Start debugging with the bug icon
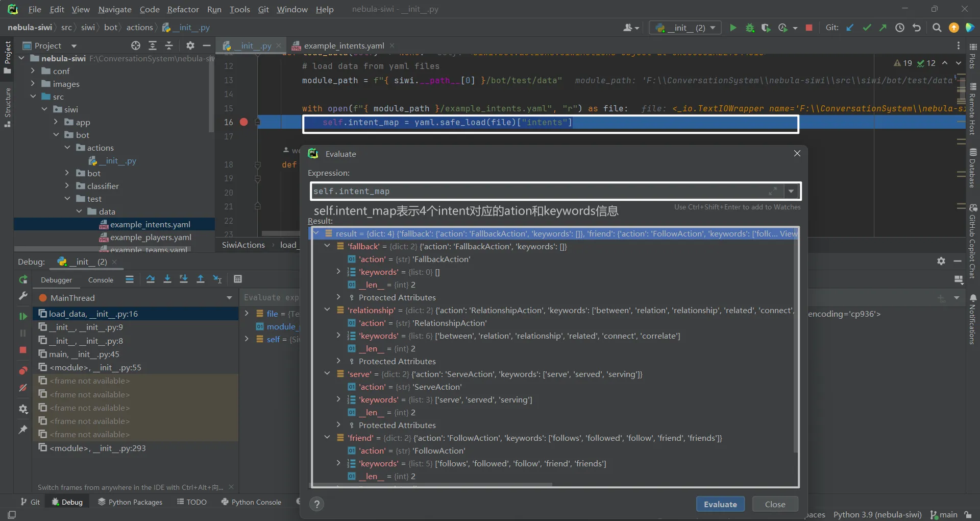This screenshot has width=980, height=521. pyautogui.click(x=750, y=28)
